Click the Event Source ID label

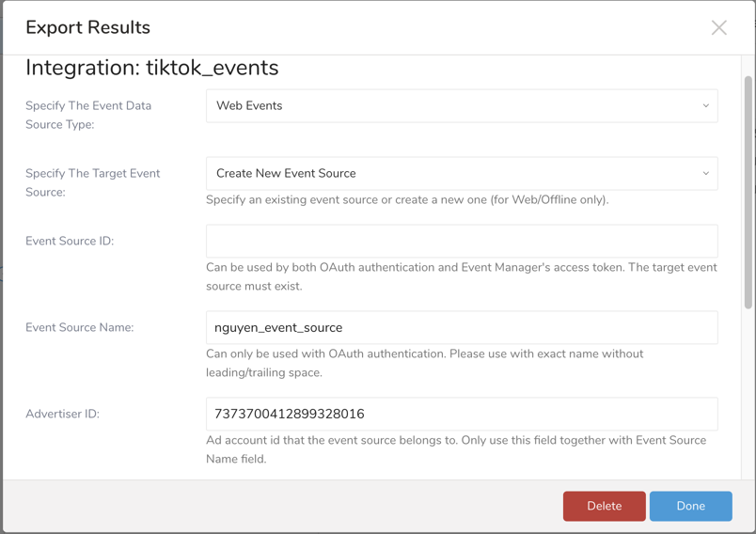(x=70, y=242)
